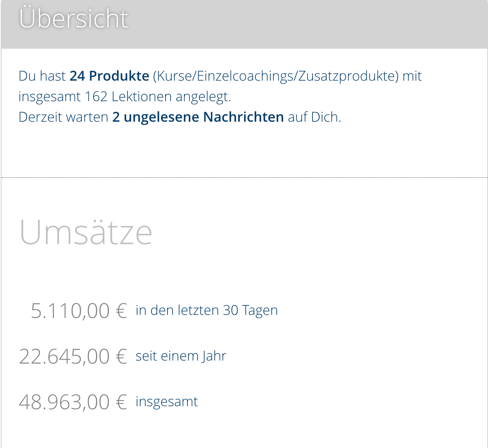488x448 pixels.
Task: Click the dotted divider line above Umsätze
Action: [x=244, y=177]
